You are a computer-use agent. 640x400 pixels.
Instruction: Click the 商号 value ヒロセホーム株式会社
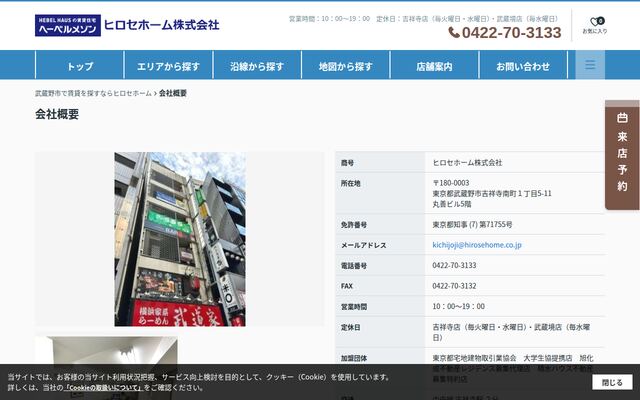click(467, 162)
